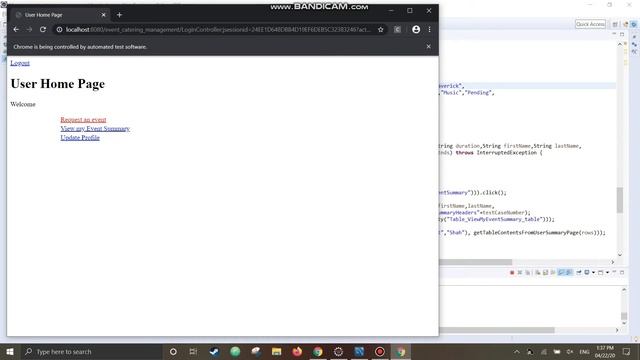Terminate the run with the red stop icon
The image size is (640, 360).
(512, 273)
